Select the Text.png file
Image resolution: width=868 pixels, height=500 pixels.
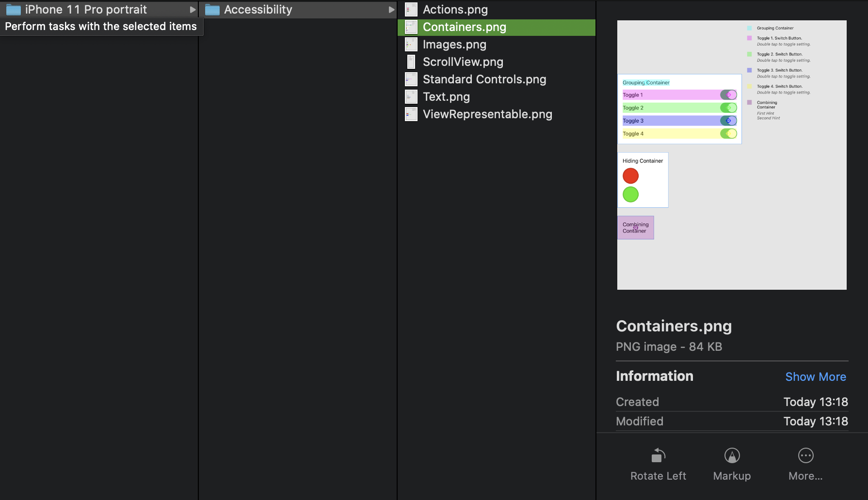tap(446, 97)
